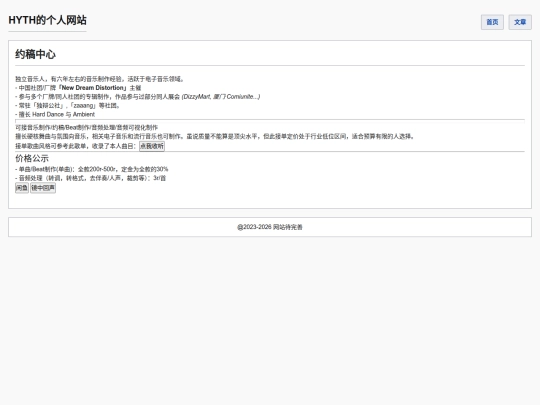The width and height of the screenshot is (540, 405).
Task: Open the 文章 navigation link
Action: point(520,22)
